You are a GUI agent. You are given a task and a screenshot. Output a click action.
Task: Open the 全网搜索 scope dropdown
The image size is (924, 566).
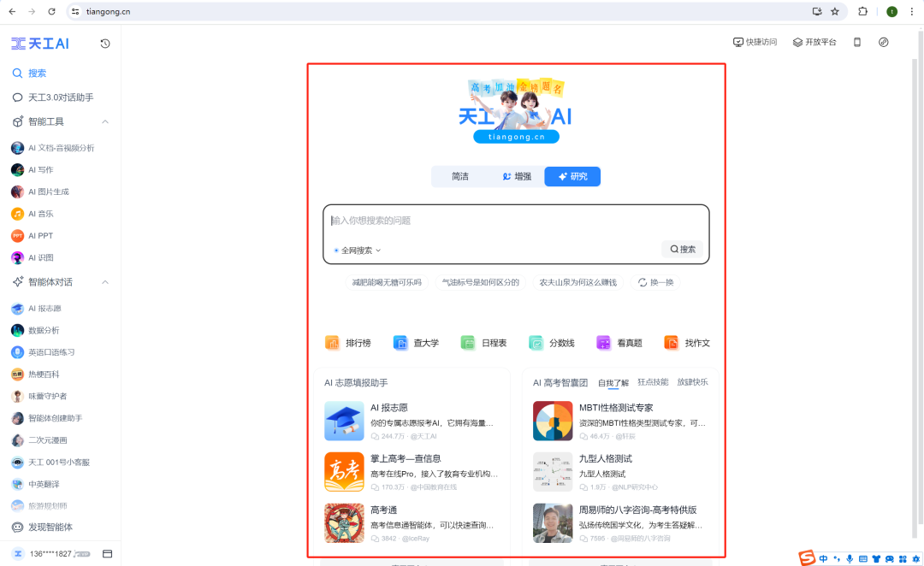click(x=358, y=251)
